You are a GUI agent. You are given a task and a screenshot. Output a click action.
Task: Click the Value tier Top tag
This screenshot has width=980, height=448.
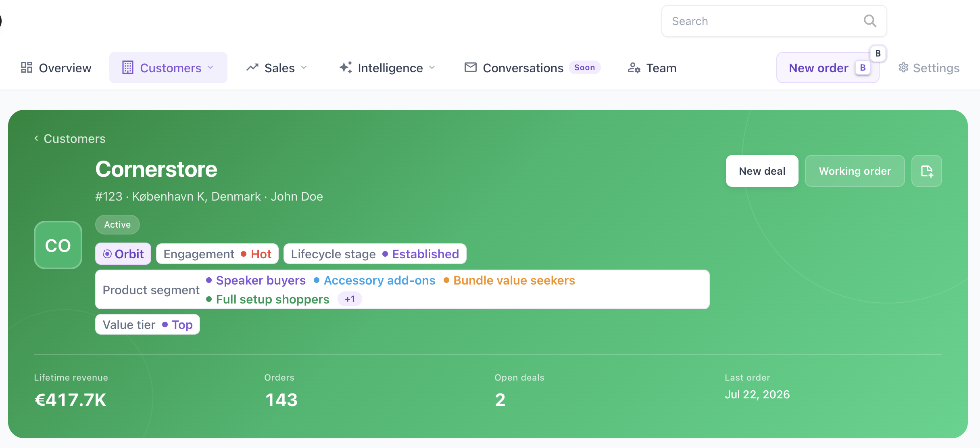(148, 324)
